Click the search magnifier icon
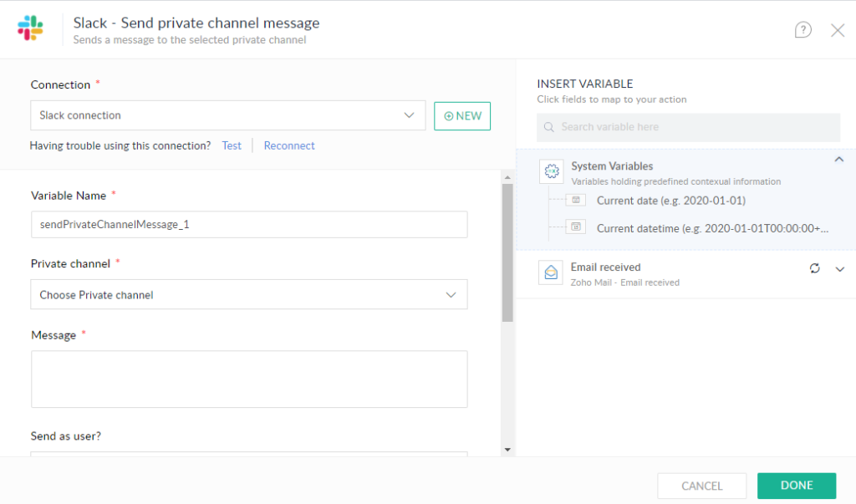The image size is (856, 504). coord(548,127)
